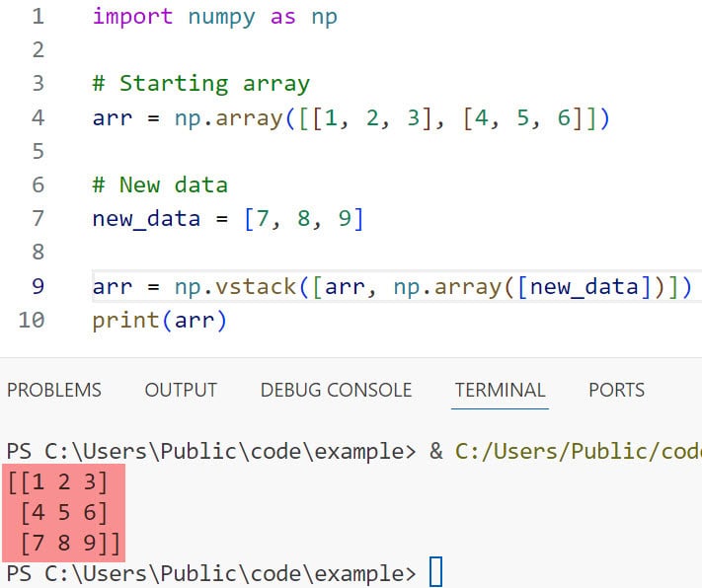Click the print(arr) statement
Screen dimensions: 702x588
160,321
